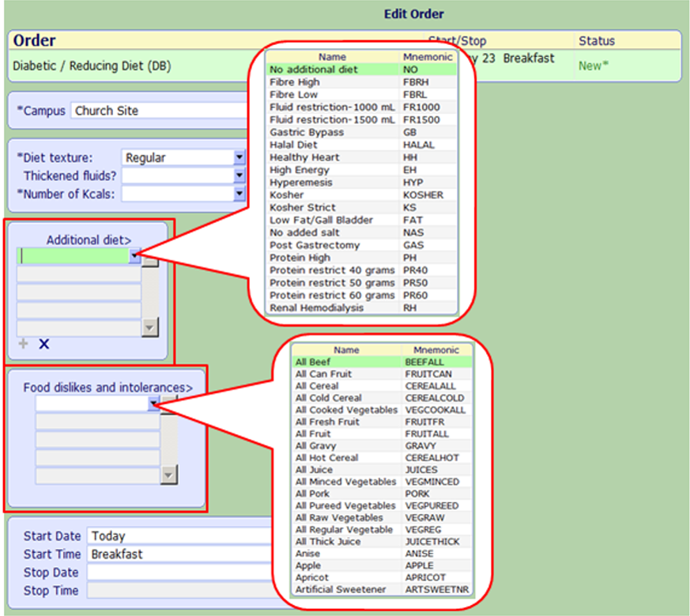Click the X icon to remove an additional diet

[x=43, y=343]
